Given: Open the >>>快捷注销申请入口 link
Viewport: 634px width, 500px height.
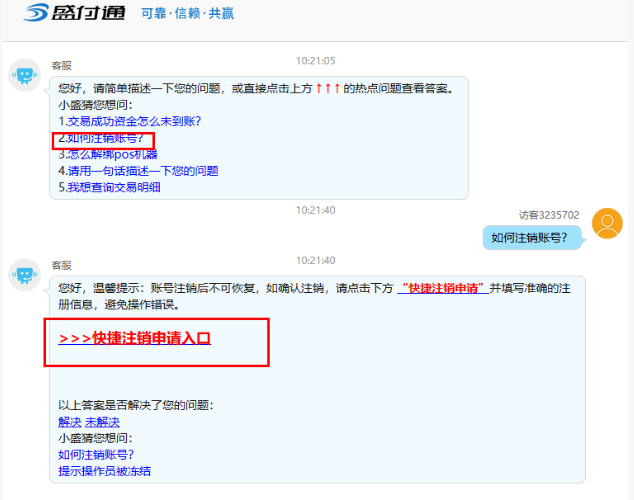Looking at the screenshot, I should [135, 339].
